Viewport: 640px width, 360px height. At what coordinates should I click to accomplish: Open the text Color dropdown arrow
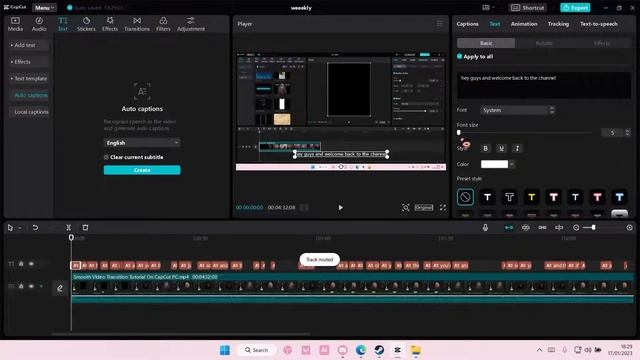pos(511,164)
